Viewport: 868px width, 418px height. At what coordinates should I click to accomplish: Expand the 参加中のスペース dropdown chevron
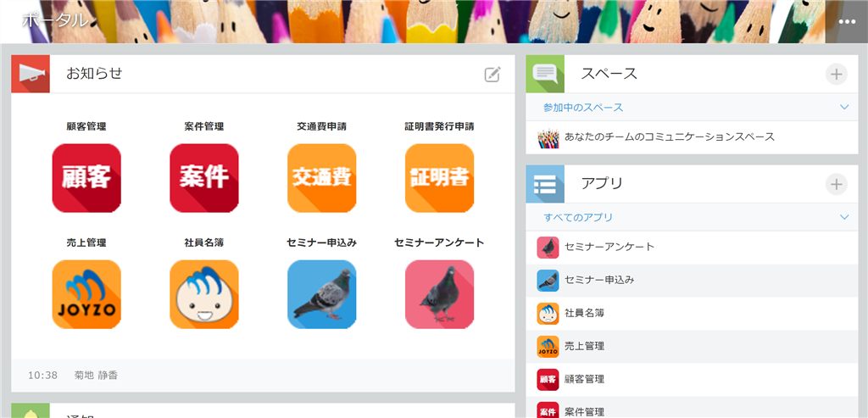[x=843, y=107]
